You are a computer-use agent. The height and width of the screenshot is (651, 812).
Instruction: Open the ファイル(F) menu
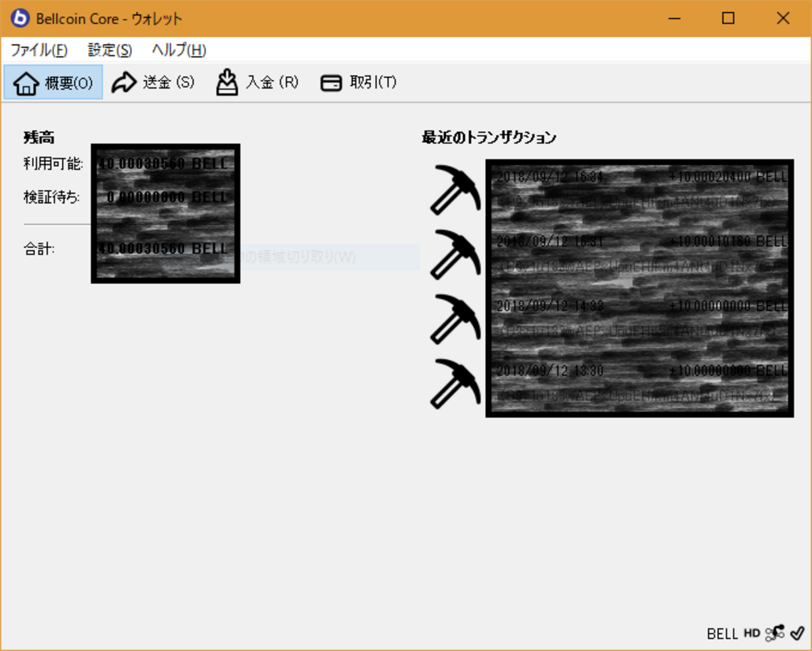39,50
